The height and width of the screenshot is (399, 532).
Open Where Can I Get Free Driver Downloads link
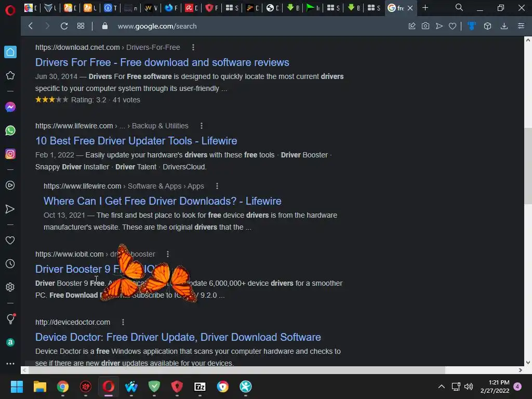point(163,201)
